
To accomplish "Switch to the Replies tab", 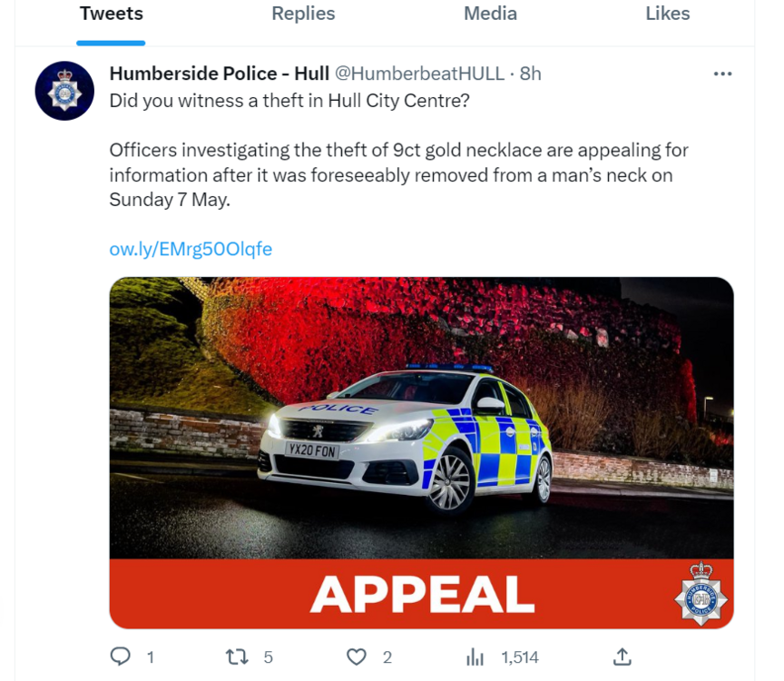I will (303, 14).
